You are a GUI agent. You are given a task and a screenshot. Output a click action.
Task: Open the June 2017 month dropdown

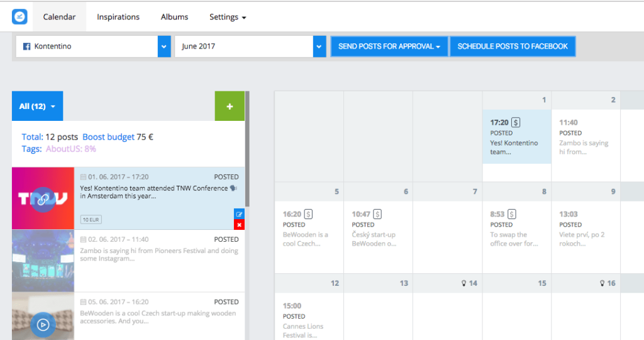[320, 46]
